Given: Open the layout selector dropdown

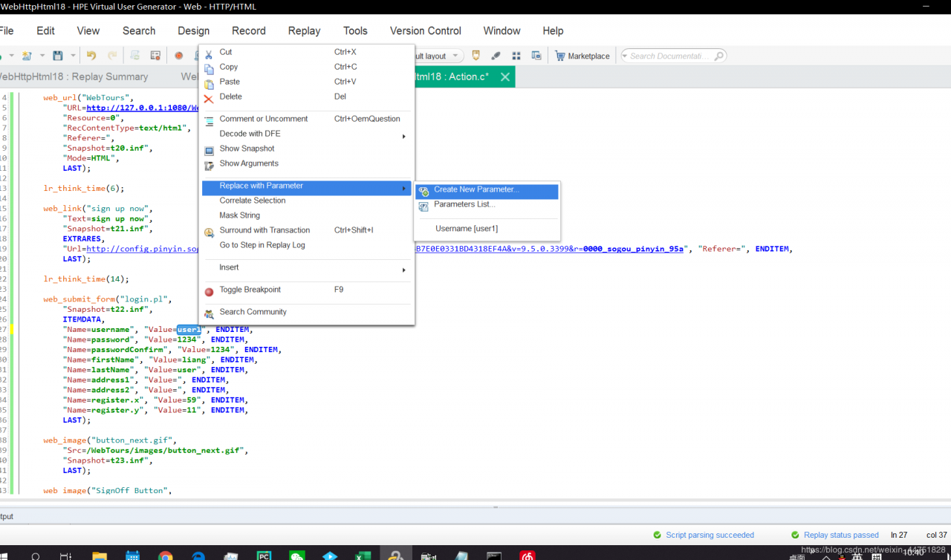Looking at the screenshot, I should [455, 56].
